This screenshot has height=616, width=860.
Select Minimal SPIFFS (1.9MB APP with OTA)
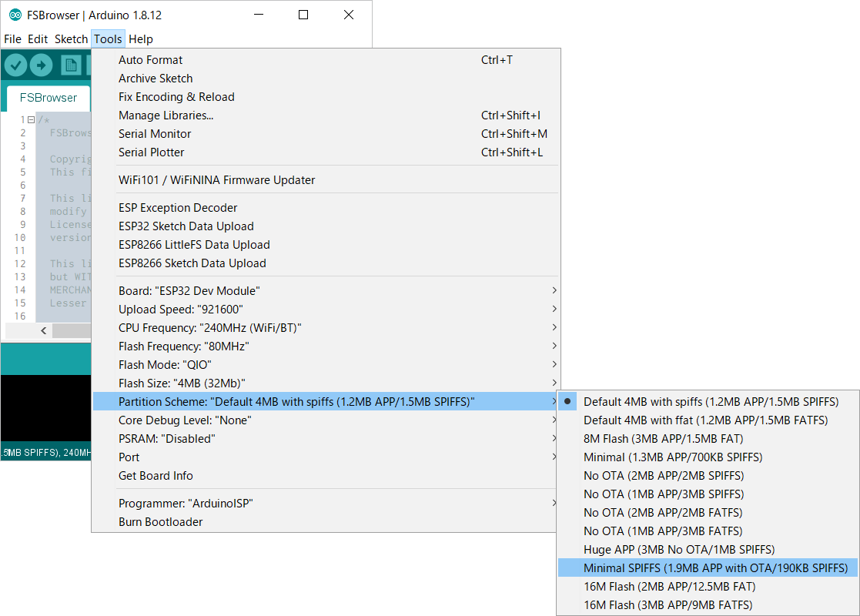click(708, 567)
